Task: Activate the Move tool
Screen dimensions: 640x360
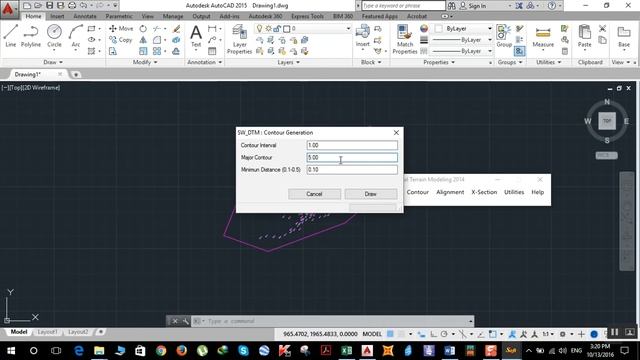Action: click(x=121, y=29)
